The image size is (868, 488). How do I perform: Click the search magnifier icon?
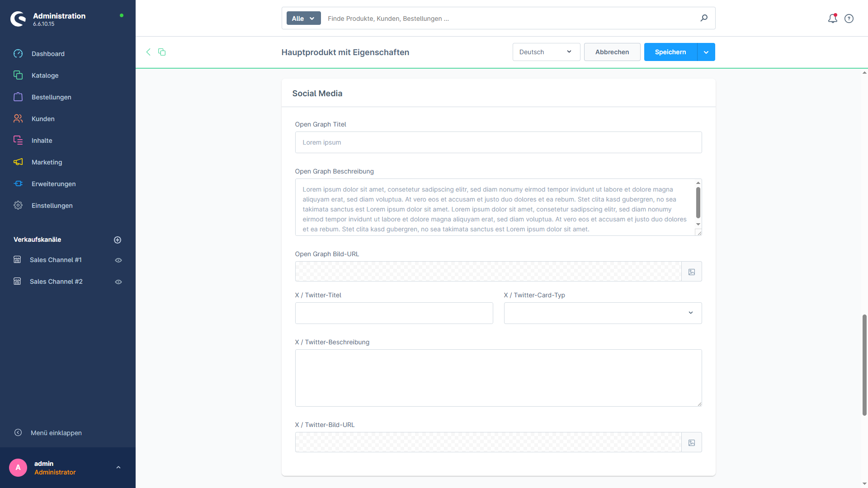click(x=704, y=18)
